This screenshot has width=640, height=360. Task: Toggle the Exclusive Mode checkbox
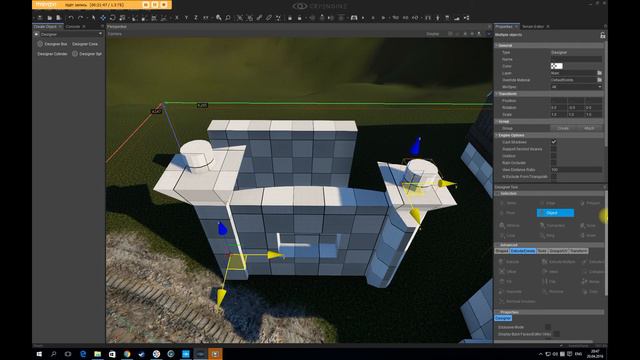548,327
